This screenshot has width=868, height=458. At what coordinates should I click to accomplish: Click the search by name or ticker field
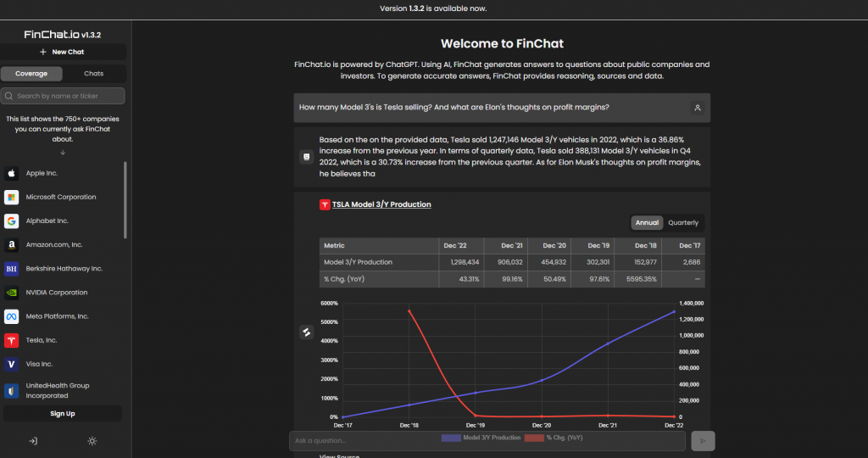63,96
